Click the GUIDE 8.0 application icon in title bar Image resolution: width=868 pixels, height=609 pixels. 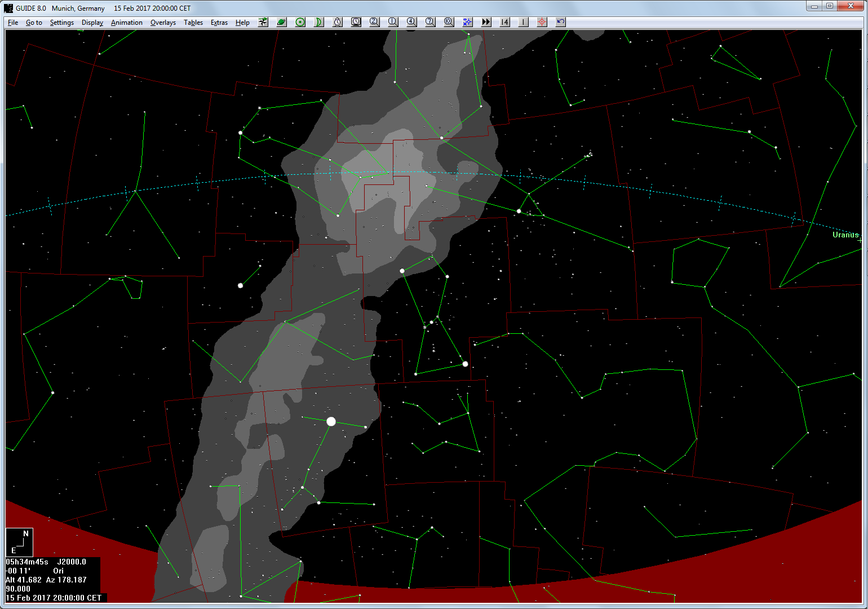pyautogui.click(x=8, y=8)
